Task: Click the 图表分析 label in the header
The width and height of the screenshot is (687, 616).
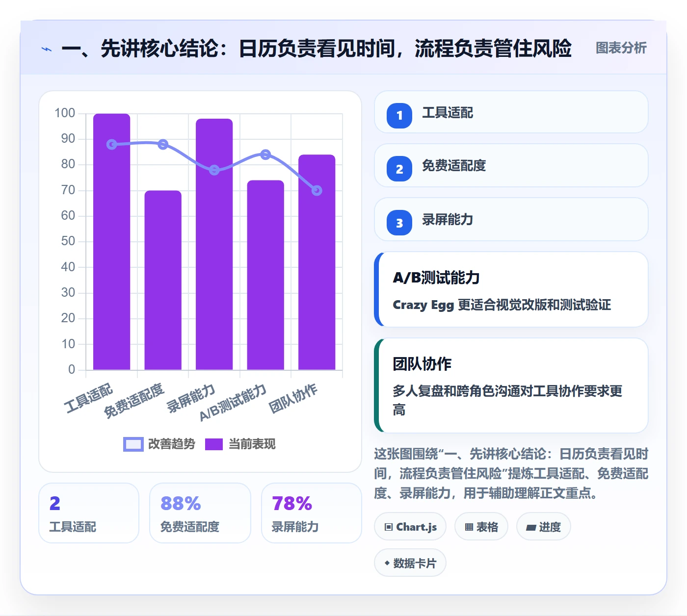Action: coord(621,48)
